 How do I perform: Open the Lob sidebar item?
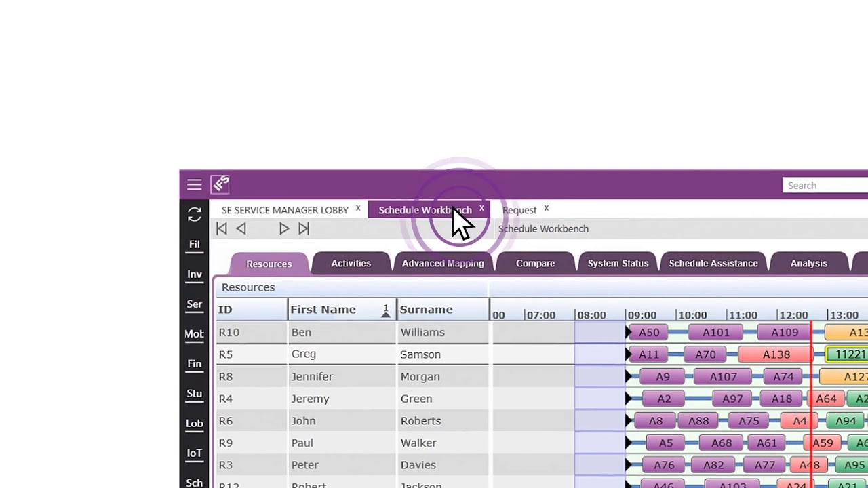point(195,423)
